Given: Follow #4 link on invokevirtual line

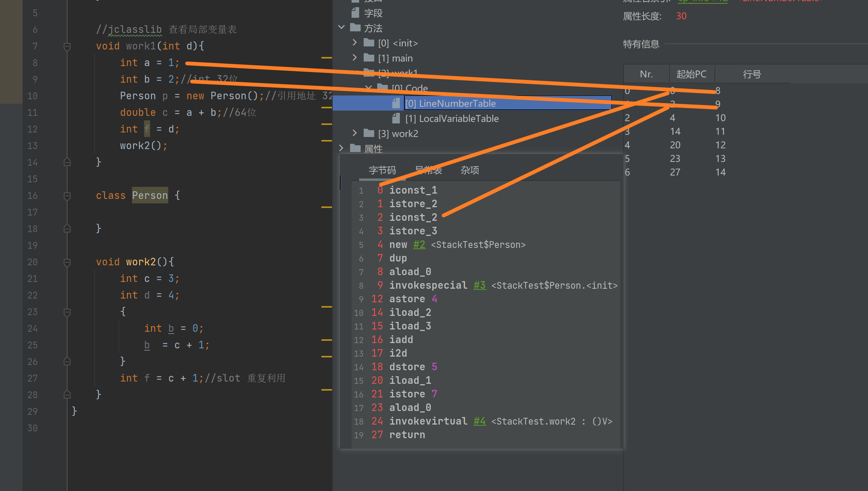Looking at the screenshot, I should [x=479, y=421].
